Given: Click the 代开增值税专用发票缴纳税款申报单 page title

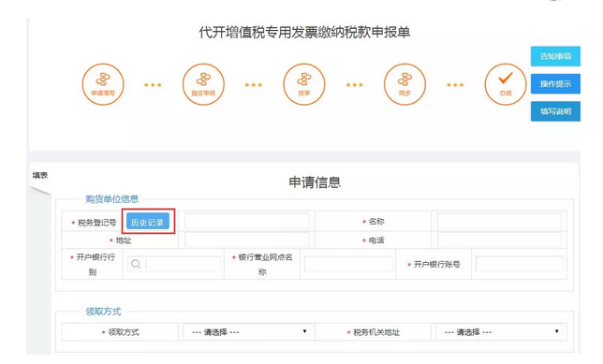Looking at the screenshot, I should [x=304, y=33].
